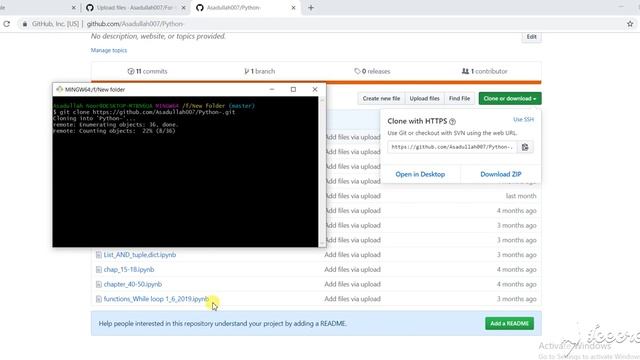
Task: Click Upload files button
Action: tap(424, 98)
